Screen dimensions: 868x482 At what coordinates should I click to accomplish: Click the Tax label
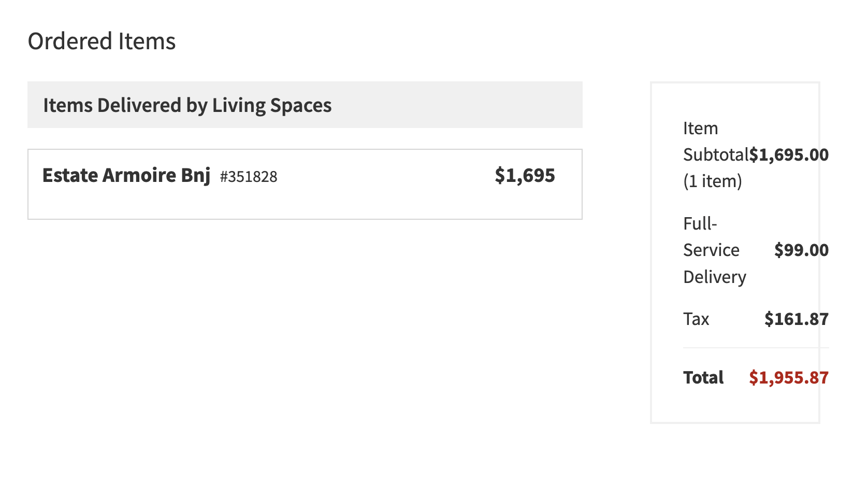[x=696, y=319]
